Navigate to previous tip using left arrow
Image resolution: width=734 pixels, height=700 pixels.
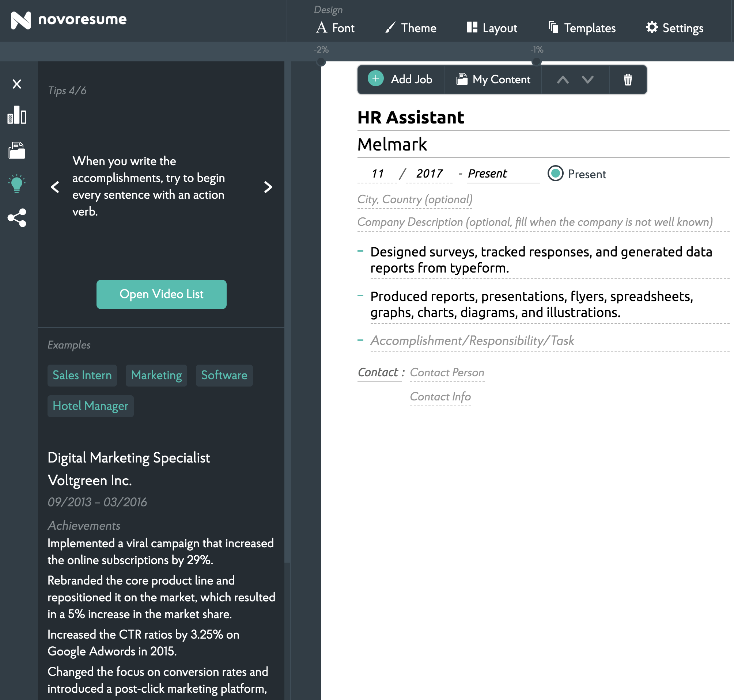[x=55, y=186]
